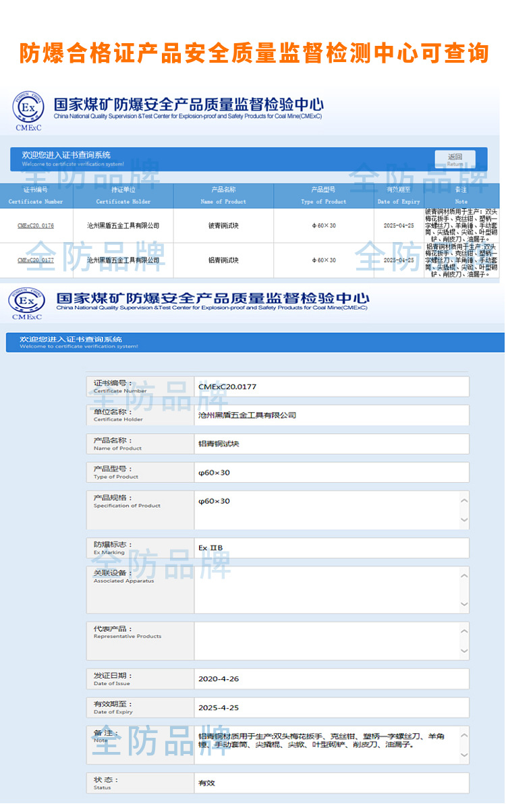Open certificate link CMExC20.0177
The width and height of the screenshot is (506, 812).
point(36,260)
